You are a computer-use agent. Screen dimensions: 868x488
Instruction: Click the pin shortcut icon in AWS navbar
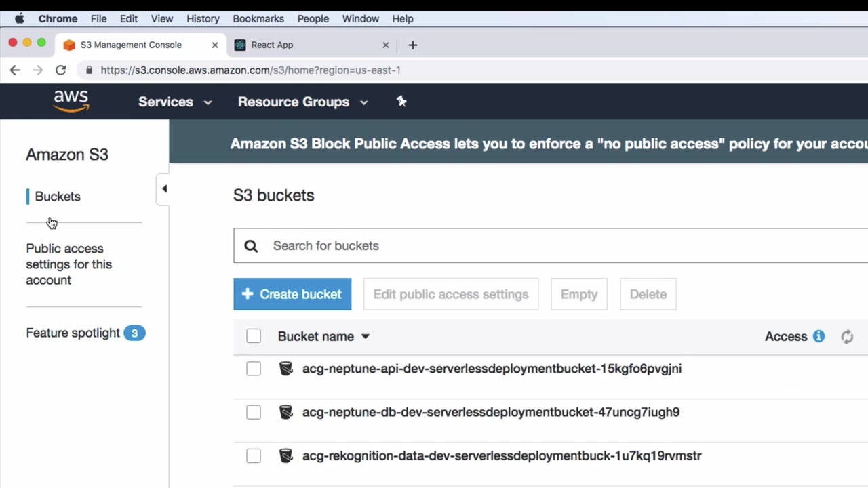pyautogui.click(x=401, y=102)
